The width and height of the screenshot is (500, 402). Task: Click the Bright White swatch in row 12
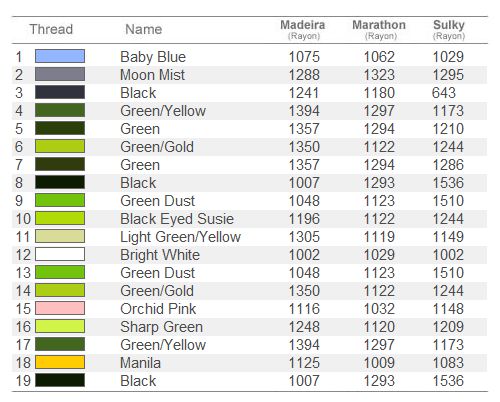[60, 254]
